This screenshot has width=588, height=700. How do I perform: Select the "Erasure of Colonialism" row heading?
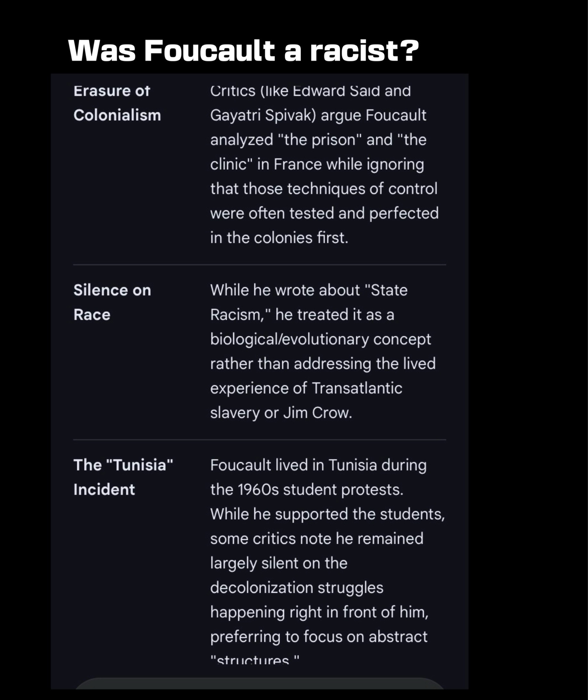[x=117, y=103]
